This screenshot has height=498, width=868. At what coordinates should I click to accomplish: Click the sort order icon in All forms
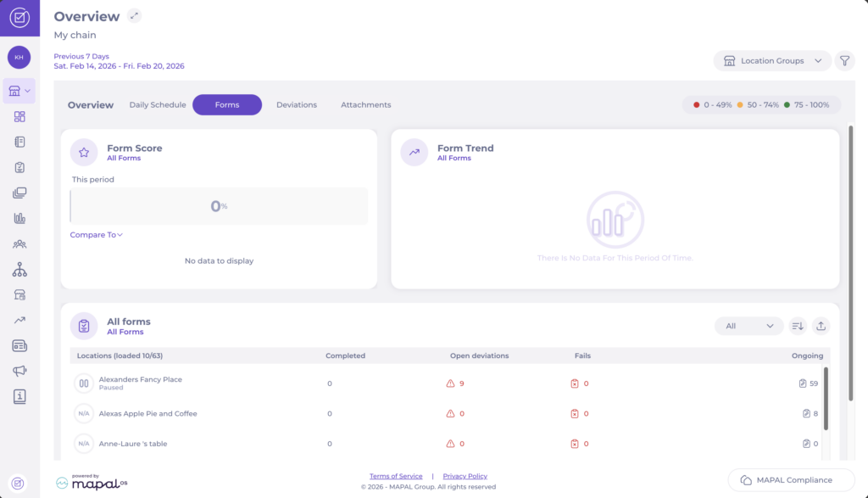(797, 326)
